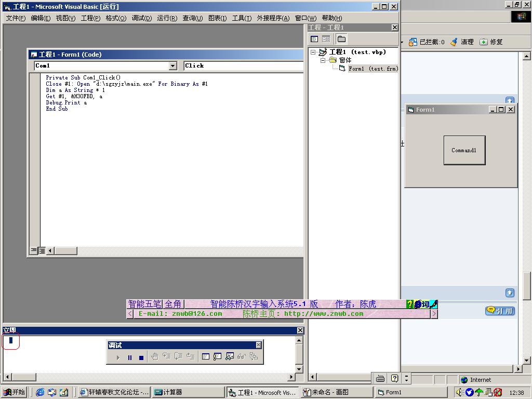
Task: Open 计算器 from the taskbar
Action: click(x=188, y=392)
